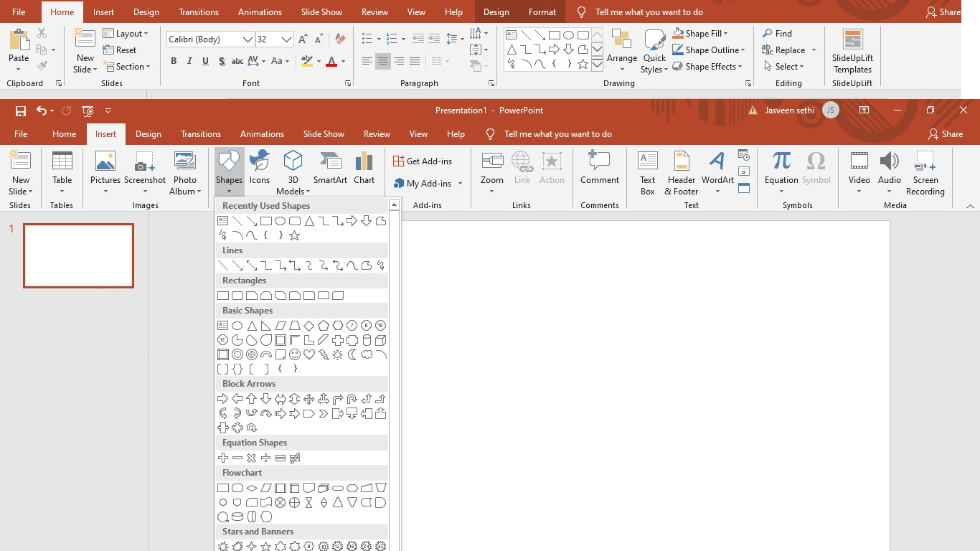This screenshot has height=551, width=980.
Task: Toggle underline formatting
Action: pyautogui.click(x=205, y=61)
